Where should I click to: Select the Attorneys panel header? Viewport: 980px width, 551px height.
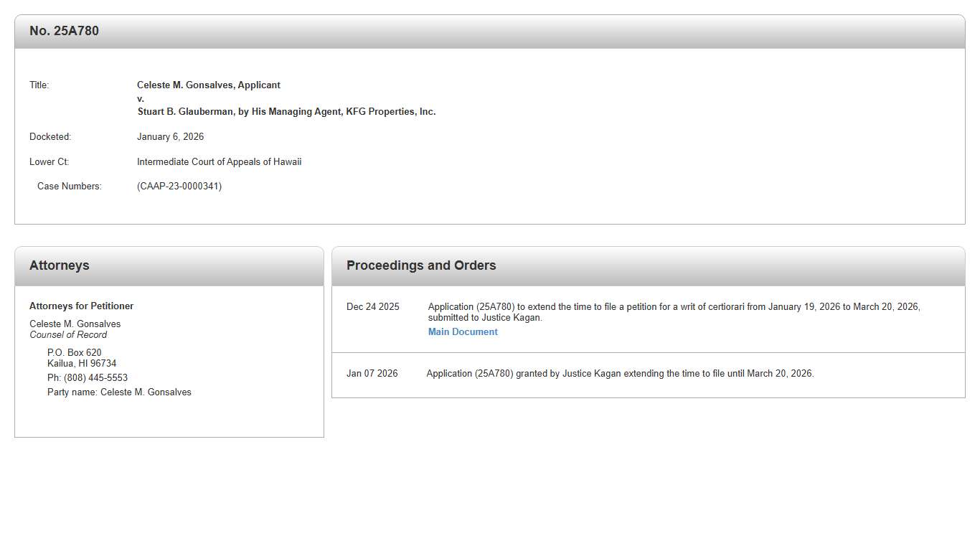[x=60, y=265]
